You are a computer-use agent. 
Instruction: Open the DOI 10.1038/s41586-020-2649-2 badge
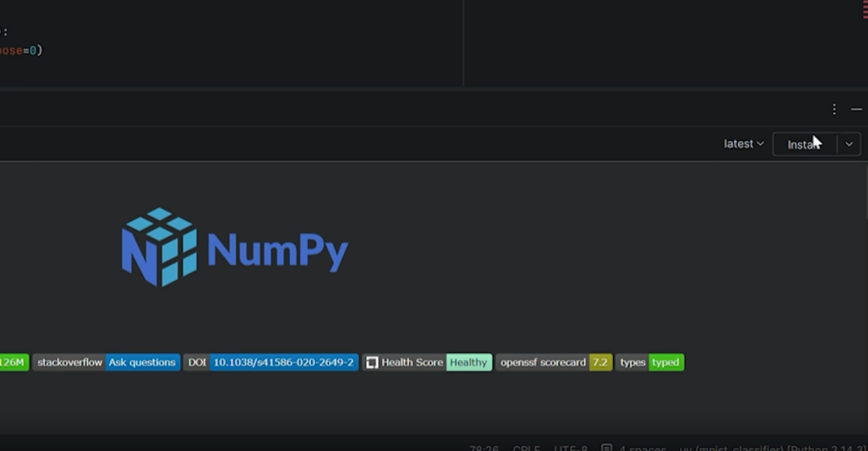(x=271, y=363)
